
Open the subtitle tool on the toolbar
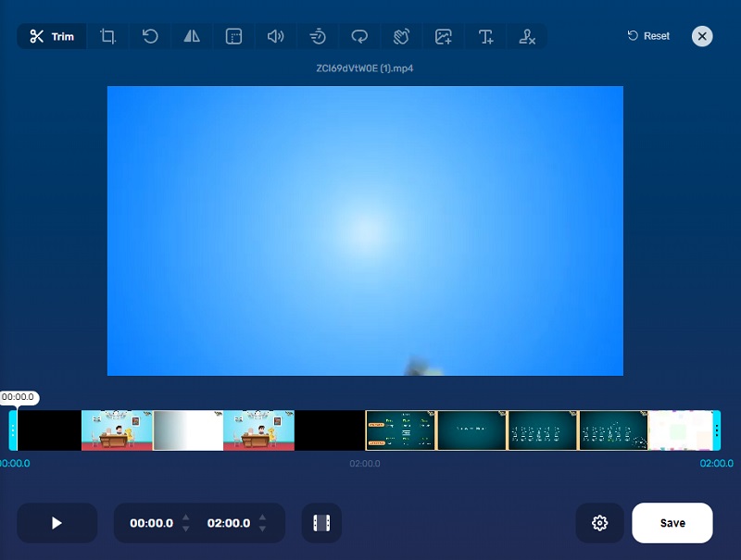tap(233, 36)
